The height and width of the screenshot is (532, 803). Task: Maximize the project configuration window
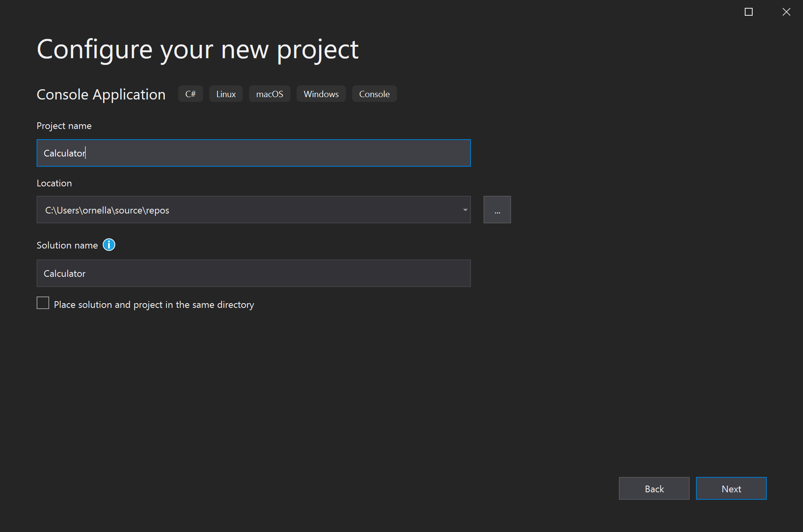(x=748, y=12)
